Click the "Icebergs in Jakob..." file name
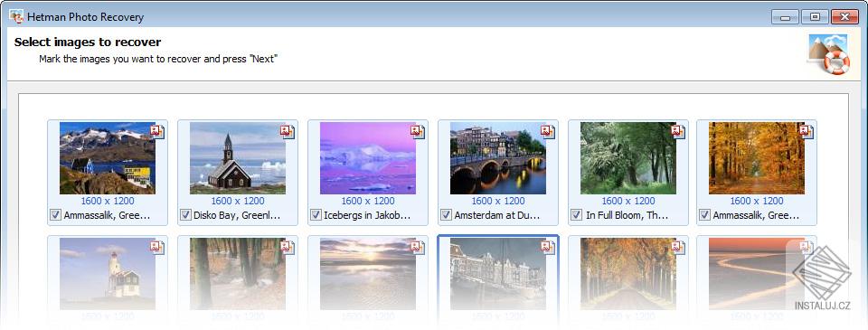The height and width of the screenshot is (330, 868). coord(367,215)
